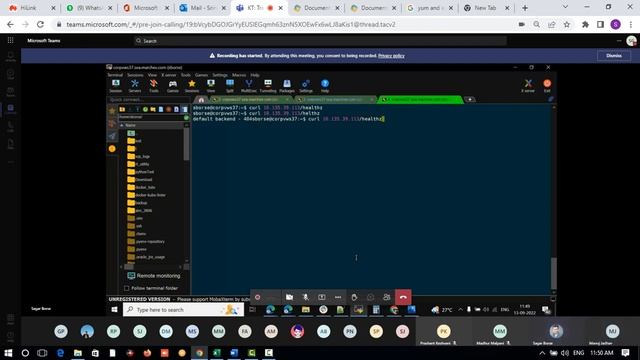Open the Games menu in menu bar

(201, 75)
